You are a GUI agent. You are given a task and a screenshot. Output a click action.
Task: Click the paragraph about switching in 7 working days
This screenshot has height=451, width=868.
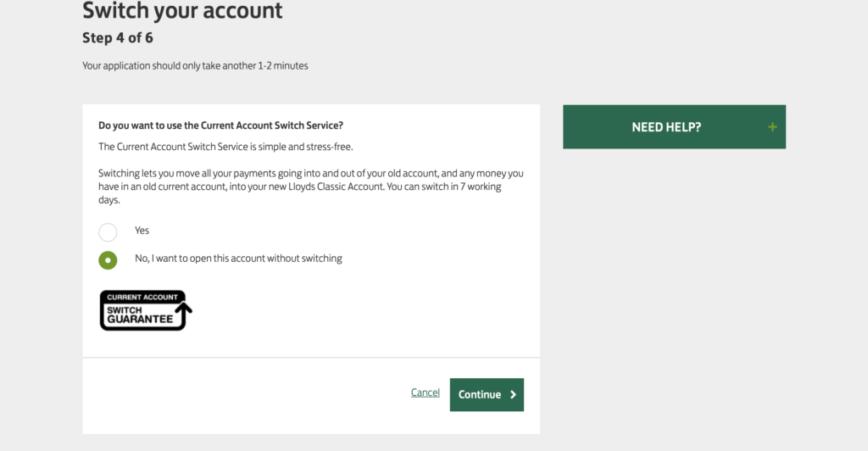point(311,187)
